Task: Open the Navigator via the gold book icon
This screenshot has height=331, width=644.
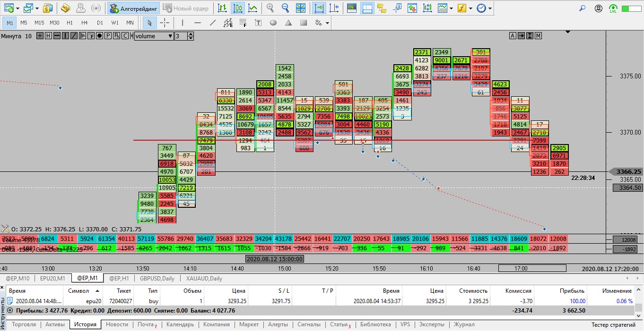Action: tap(66, 8)
